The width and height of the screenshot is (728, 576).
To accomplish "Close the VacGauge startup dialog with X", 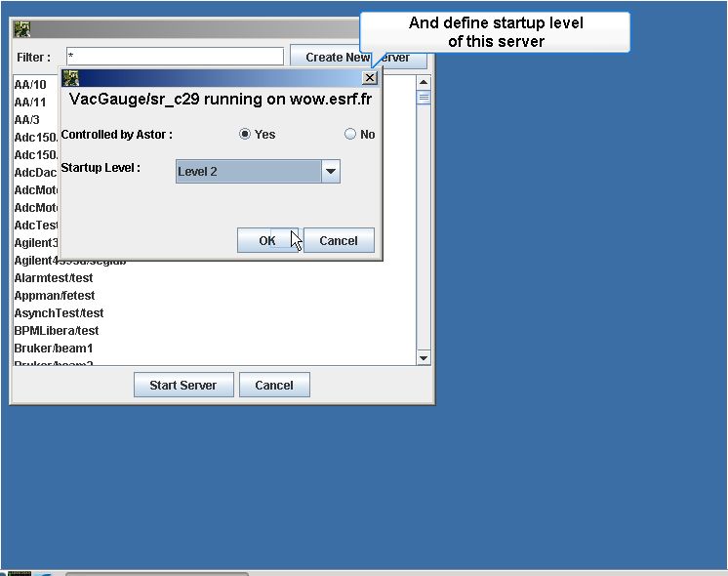I will point(370,78).
